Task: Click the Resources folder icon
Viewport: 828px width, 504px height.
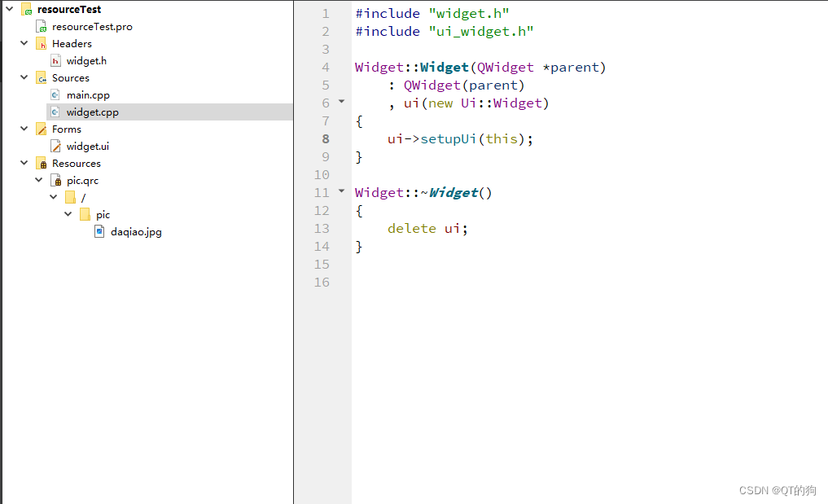Action: pos(42,163)
